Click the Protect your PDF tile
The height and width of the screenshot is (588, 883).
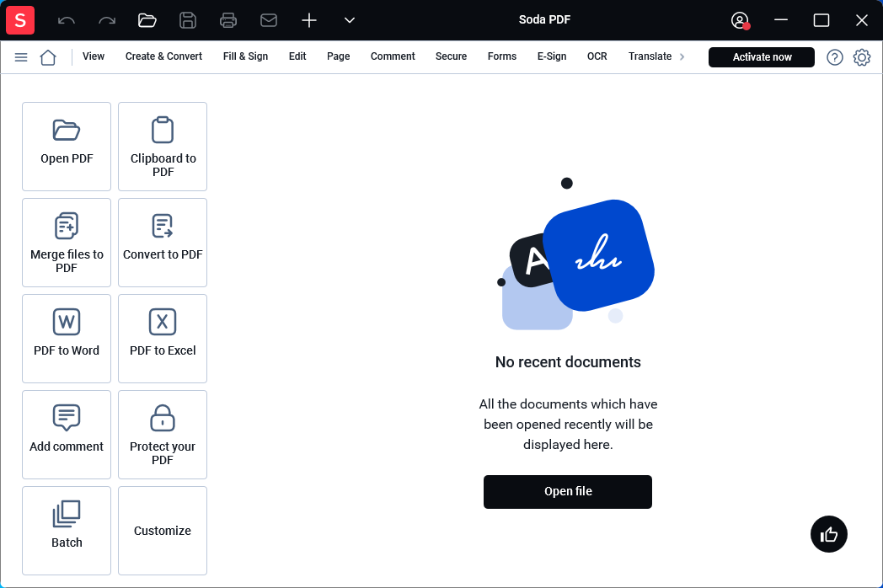[163, 435]
